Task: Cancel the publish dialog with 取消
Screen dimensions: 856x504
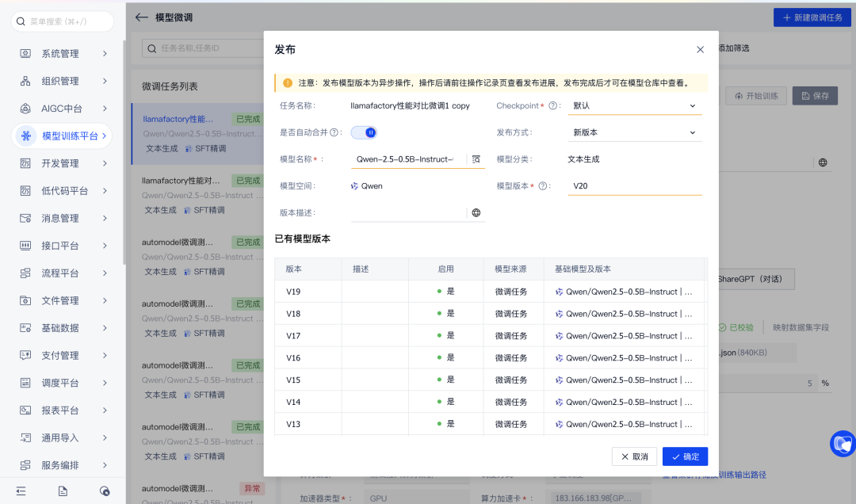Action: point(634,456)
